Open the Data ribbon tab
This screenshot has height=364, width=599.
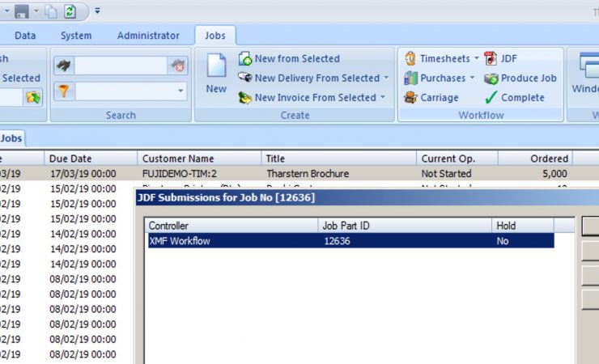click(25, 36)
